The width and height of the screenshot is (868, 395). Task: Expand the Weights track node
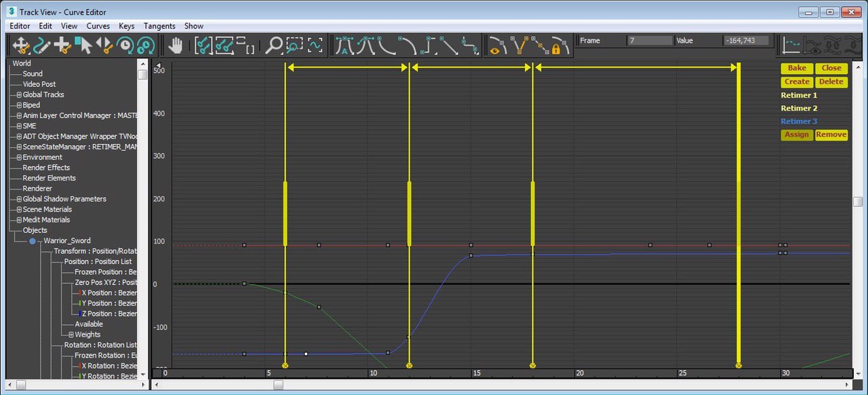(x=71, y=335)
